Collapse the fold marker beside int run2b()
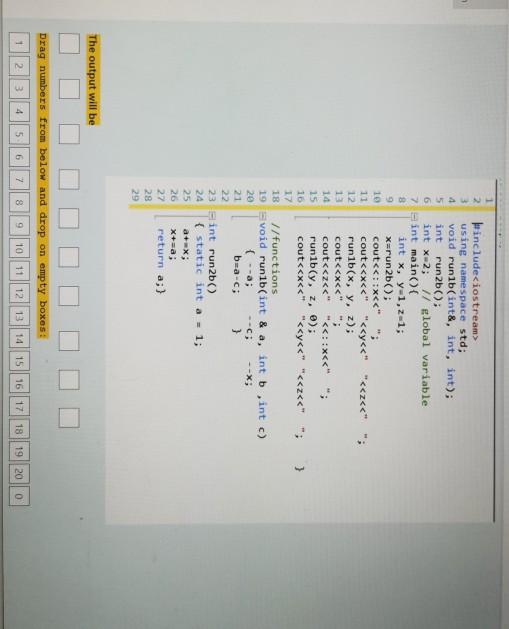The image size is (509, 629). pyautogui.click(x=212, y=217)
